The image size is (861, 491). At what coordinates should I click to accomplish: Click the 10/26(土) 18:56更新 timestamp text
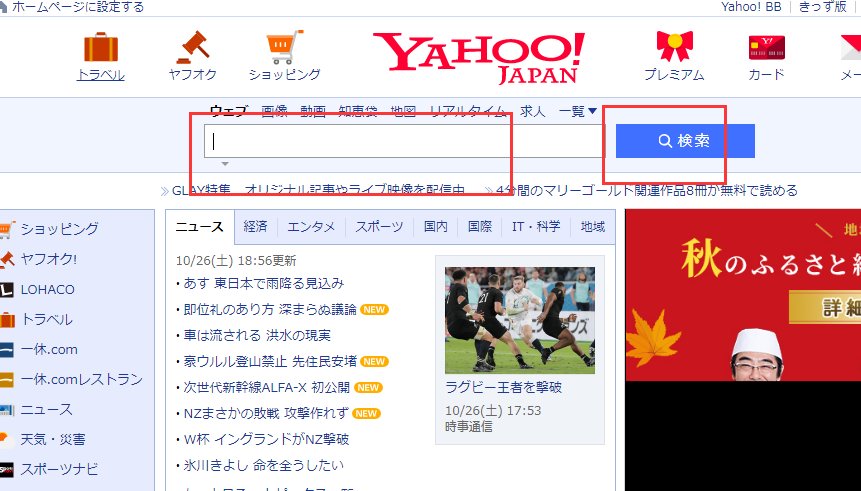click(x=236, y=261)
